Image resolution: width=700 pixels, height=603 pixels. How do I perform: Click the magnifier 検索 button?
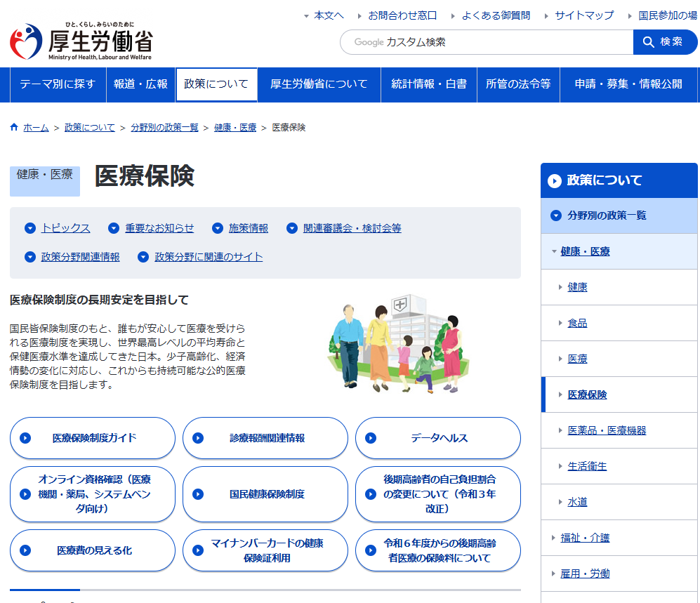(x=665, y=42)
